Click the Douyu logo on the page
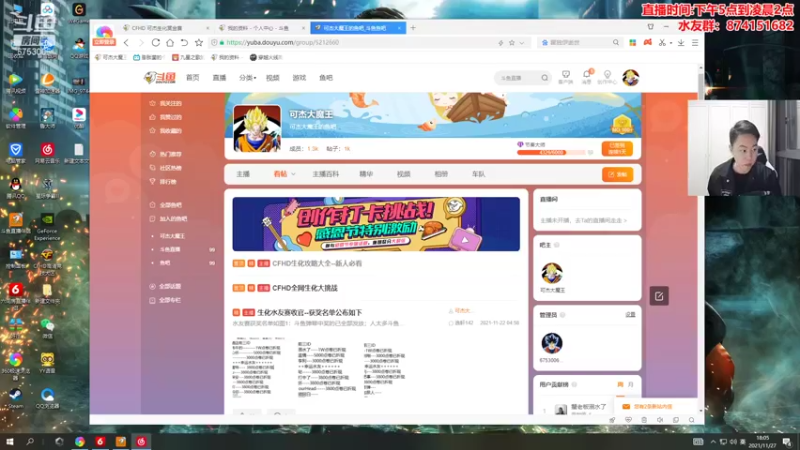The width and height of the screenshot is (800, 450). tap(160, 78)
